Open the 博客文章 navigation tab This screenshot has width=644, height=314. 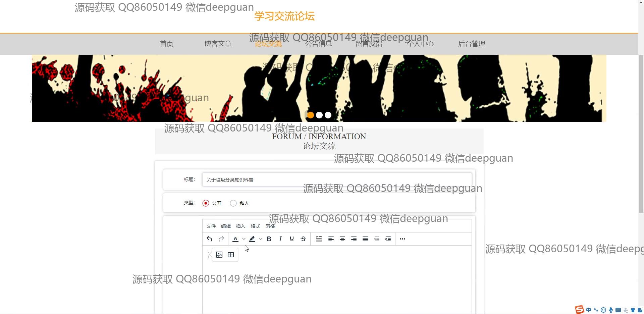218,44
